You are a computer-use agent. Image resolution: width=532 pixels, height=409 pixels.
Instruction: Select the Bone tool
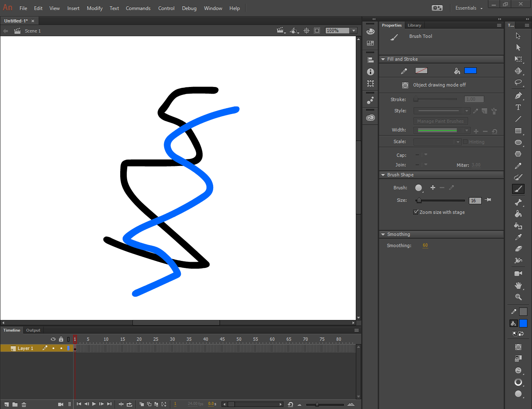(x=518, y=202)
